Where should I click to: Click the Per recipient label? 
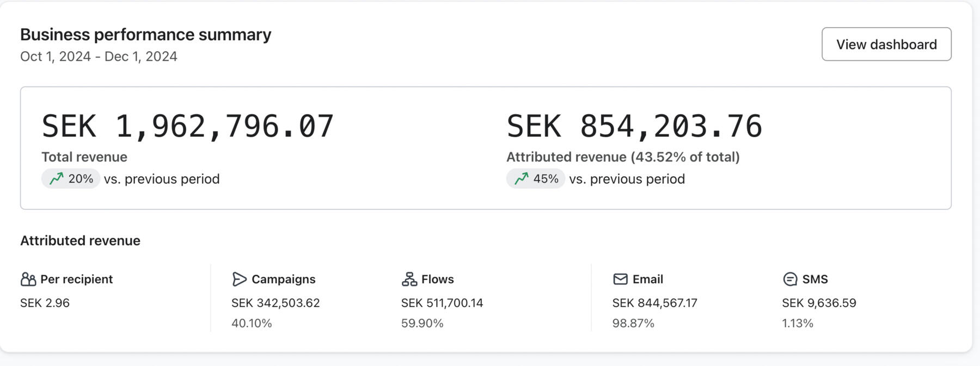point(76,280)
